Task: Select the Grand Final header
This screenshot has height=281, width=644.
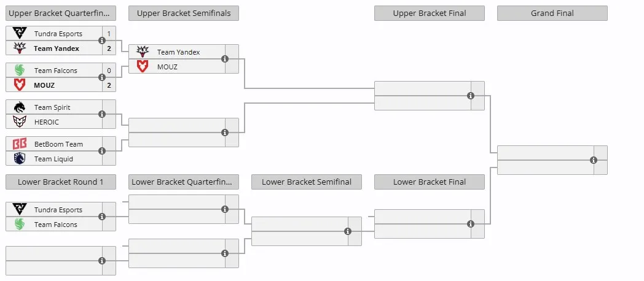Action: click(552, 13)
